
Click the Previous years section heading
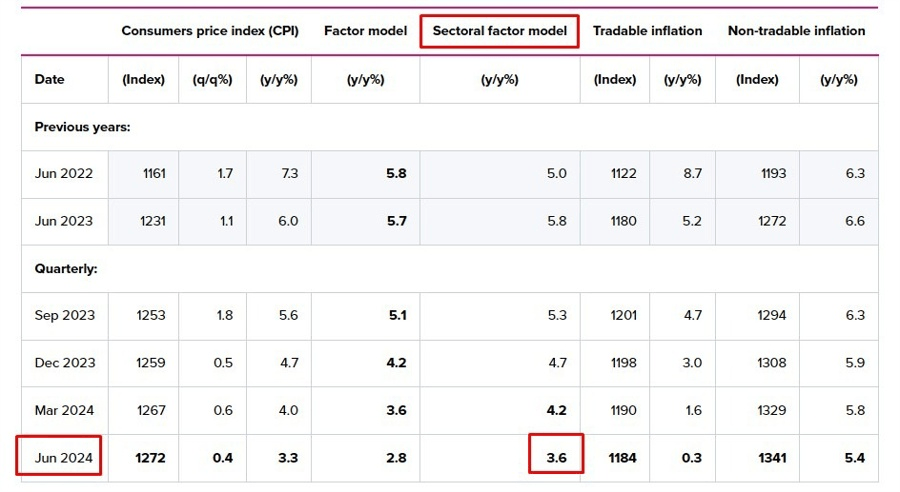[82, 127]
